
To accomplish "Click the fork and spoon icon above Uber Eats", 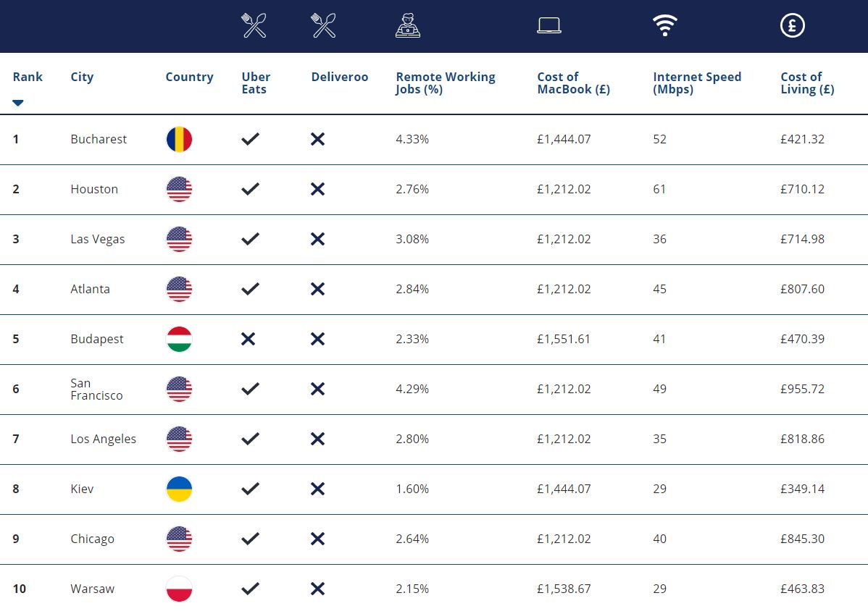I will pos(254,26).
